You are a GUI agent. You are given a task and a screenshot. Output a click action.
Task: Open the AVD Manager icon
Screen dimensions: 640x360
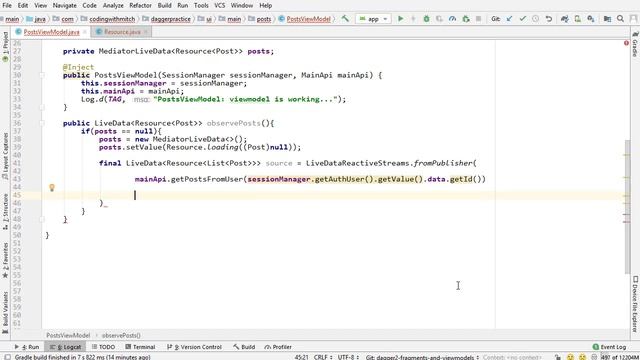[578, 19]
